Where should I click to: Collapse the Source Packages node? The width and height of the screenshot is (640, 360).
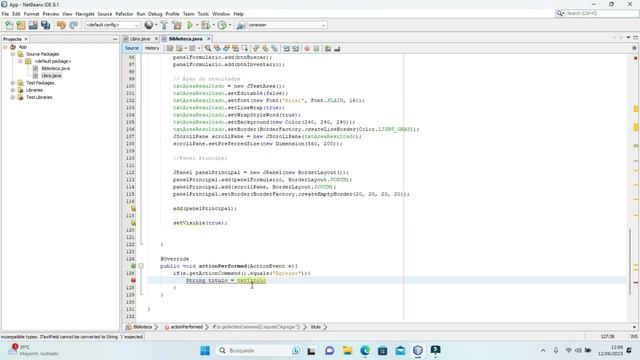tap(13, 54)
